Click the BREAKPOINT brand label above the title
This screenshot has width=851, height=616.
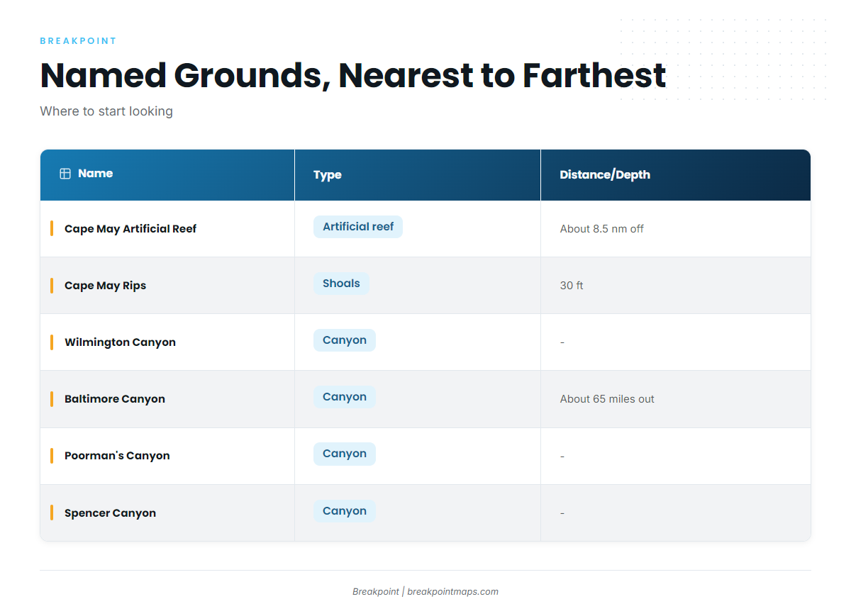tap(78, 41)
